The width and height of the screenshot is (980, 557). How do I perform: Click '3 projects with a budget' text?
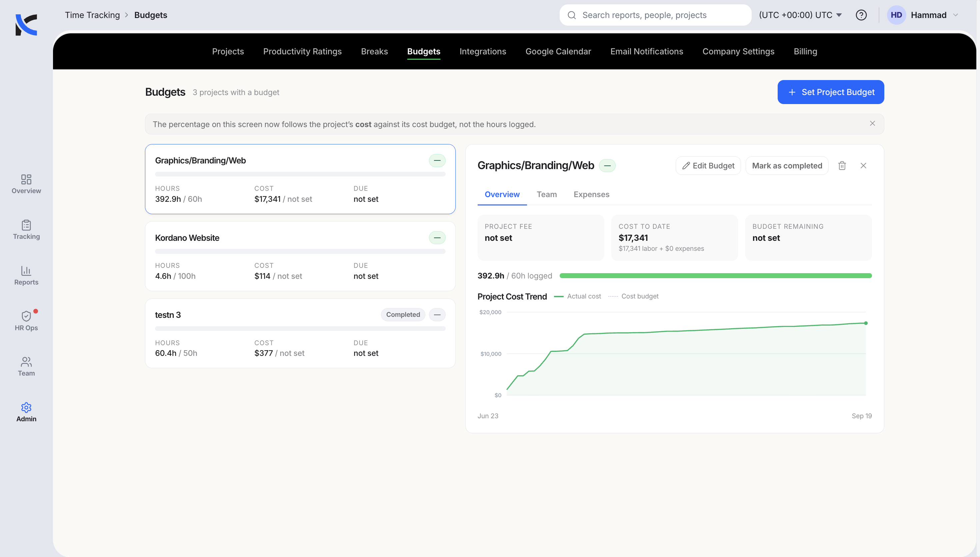236,92
